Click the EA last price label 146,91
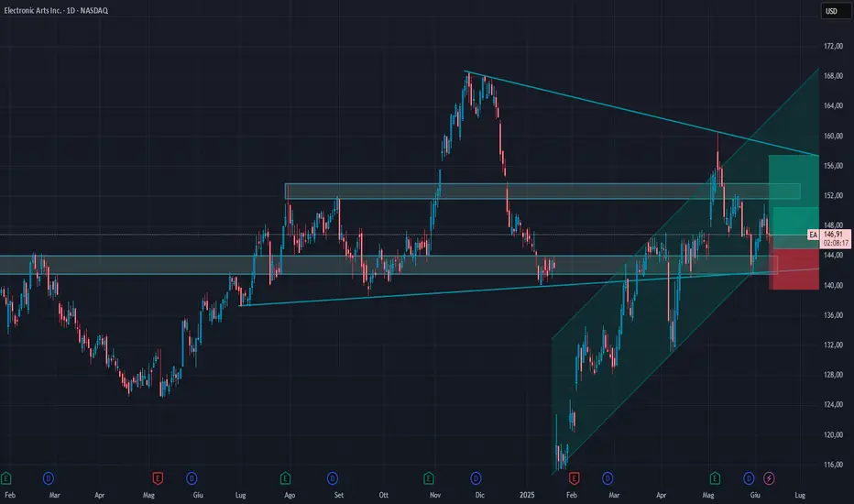This screenshot has width=854, height=504. pyautogui.click(x=833, y=235)
